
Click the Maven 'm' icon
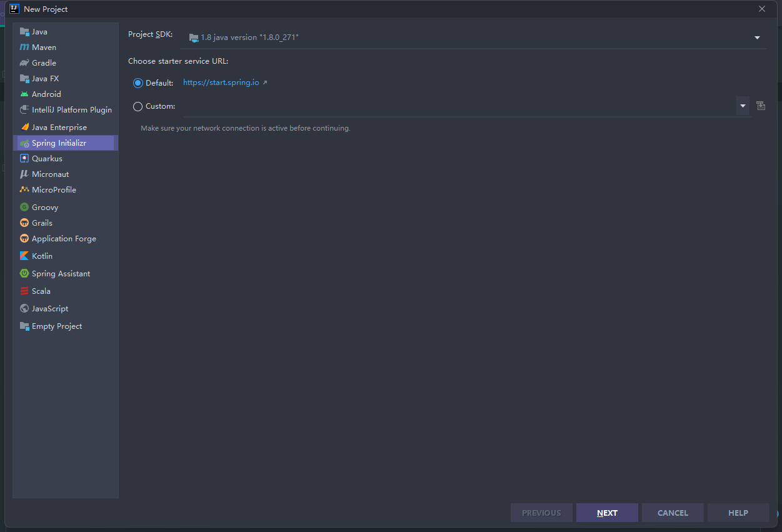pyautogui.click(x=24, y=48)
